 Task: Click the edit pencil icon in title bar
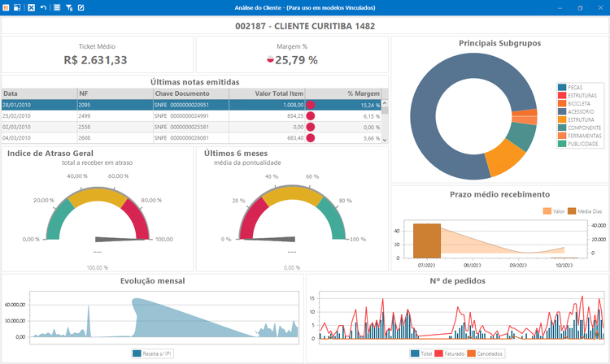[81, 7]
